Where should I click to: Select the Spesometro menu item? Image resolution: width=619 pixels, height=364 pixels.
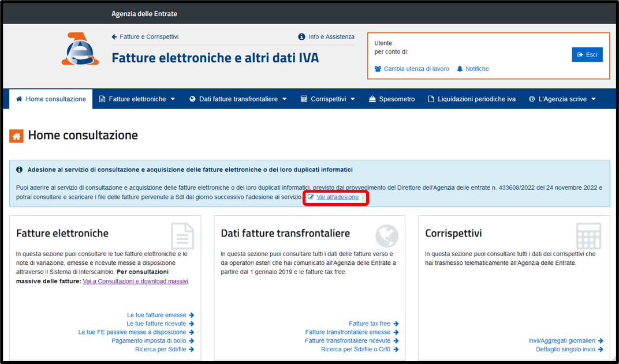click(391, 99)
